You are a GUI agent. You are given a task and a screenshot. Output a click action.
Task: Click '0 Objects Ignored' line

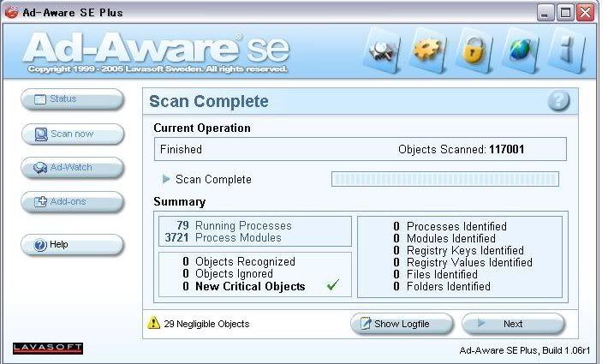228,274
